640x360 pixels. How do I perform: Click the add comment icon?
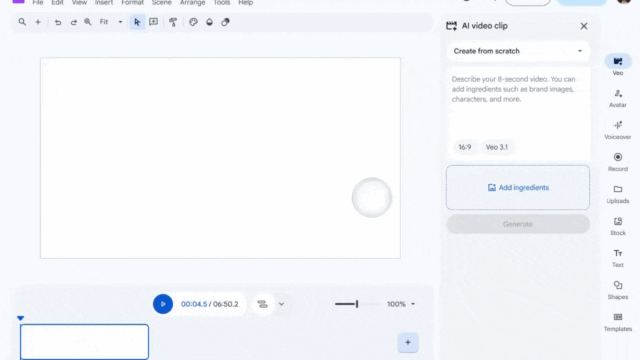(153, 22)
